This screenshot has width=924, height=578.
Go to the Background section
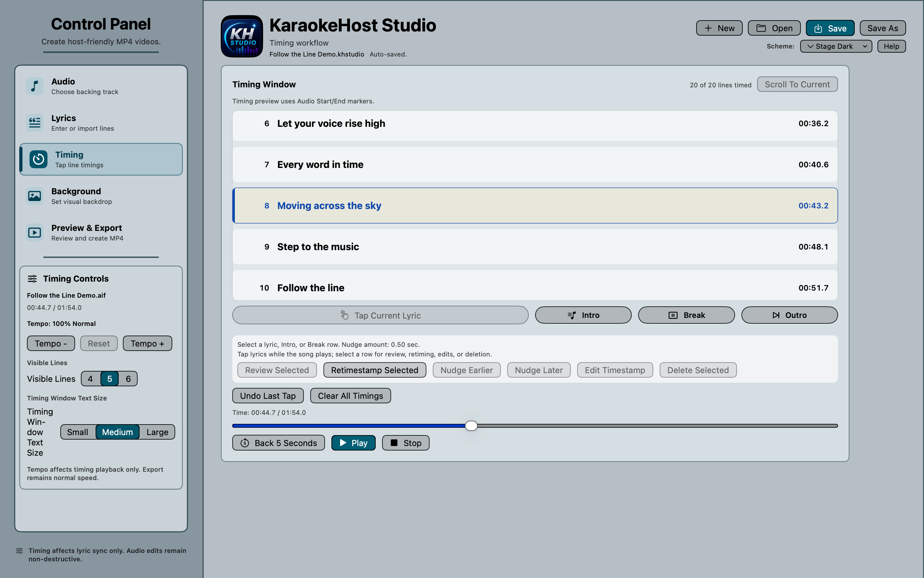point(101,196)
